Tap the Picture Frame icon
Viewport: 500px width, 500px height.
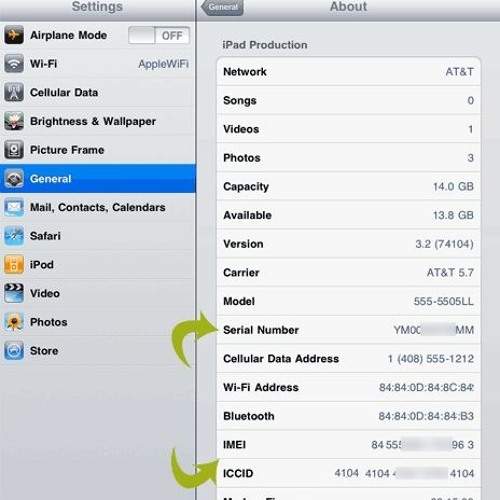pyautogui.click(x=14, y=149)
